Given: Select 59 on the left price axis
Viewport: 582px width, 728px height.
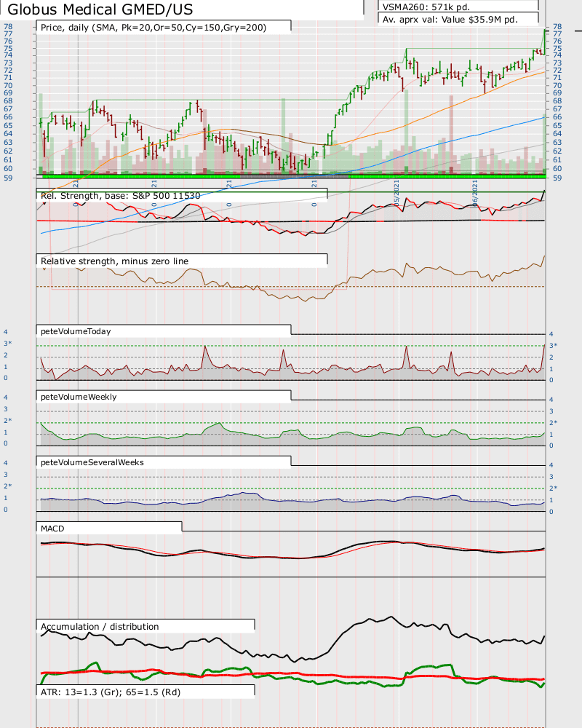Looking at the screenshot, I should coord(8,178).
